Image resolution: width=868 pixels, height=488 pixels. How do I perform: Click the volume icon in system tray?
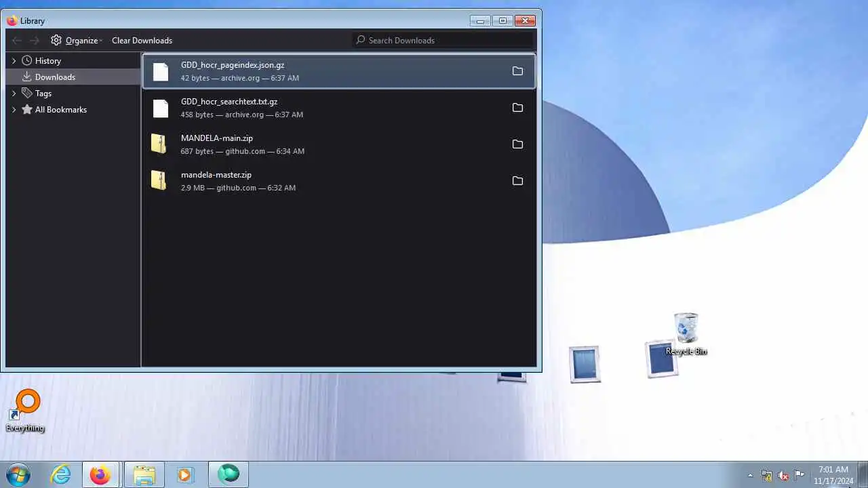[x=783, y=475]
